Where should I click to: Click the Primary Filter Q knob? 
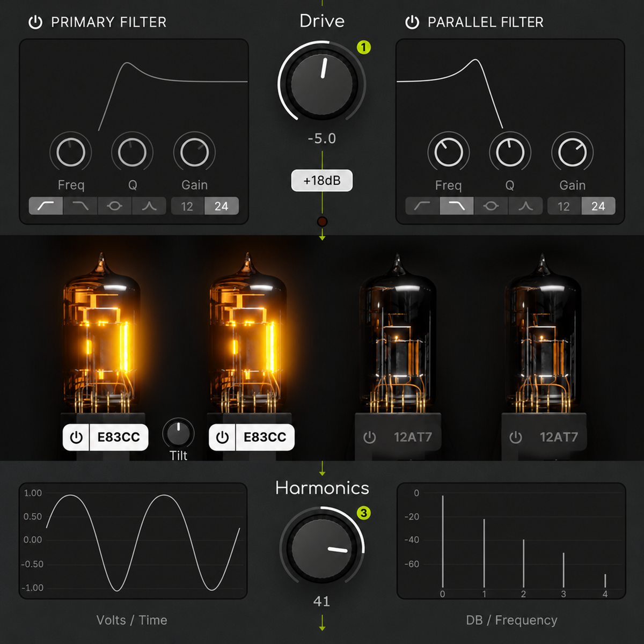pos(133,152)
